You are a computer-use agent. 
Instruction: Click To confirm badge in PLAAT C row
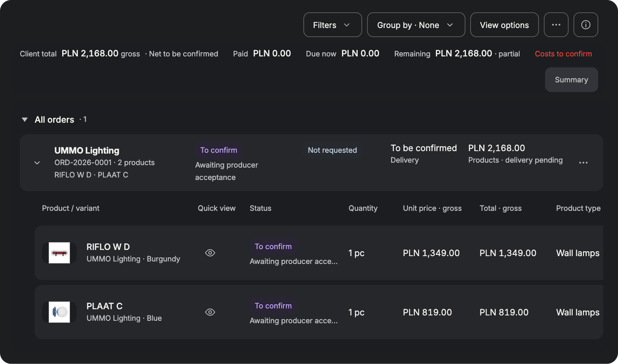point(273,306)
